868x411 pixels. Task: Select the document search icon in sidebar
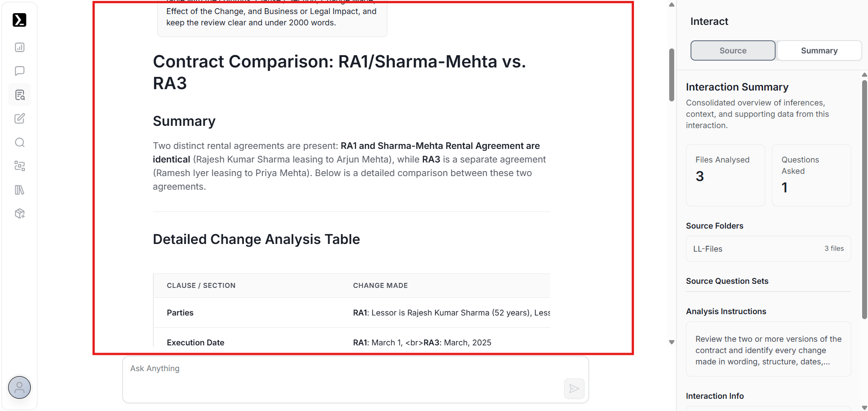[19, 95]
